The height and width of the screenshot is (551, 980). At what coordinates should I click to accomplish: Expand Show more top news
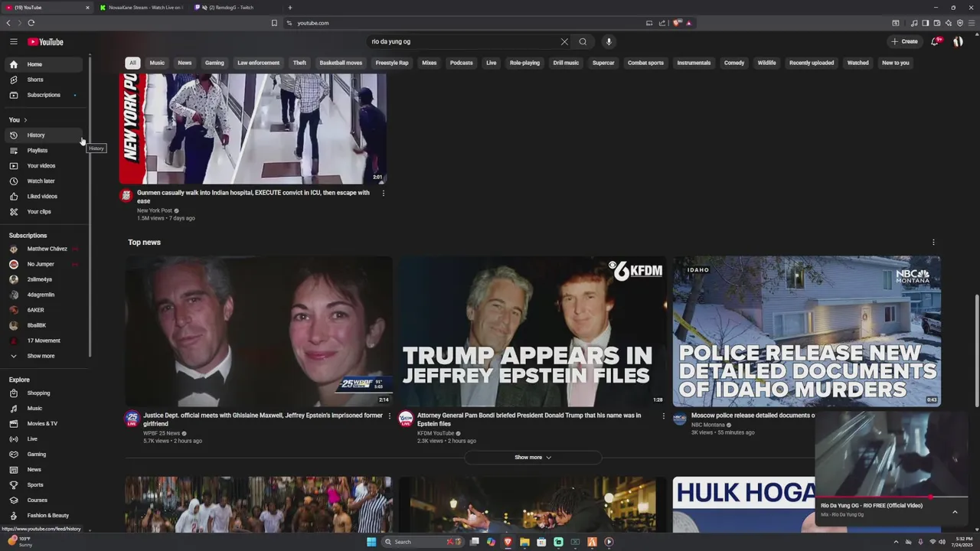(533, 458)
